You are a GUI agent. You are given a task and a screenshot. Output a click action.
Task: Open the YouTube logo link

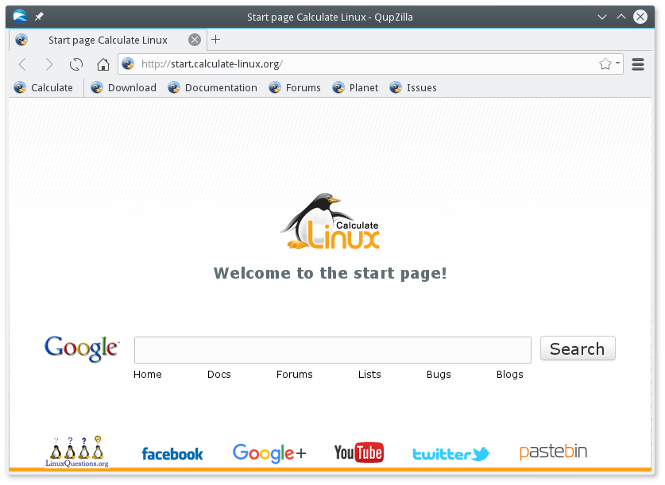point(359,452)
